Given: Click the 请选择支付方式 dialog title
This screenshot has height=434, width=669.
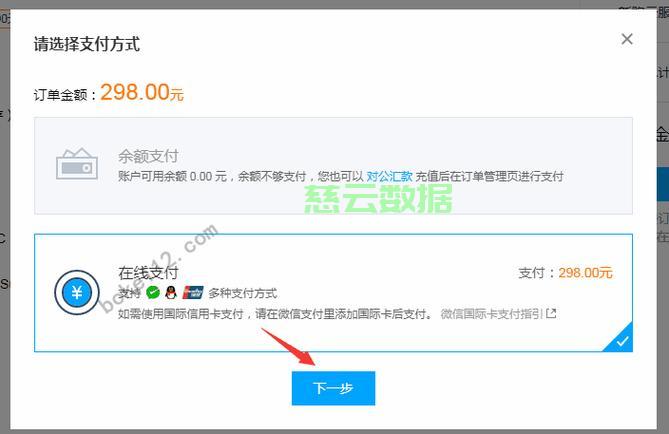Looking at the screenshot, I should [87, 44].
